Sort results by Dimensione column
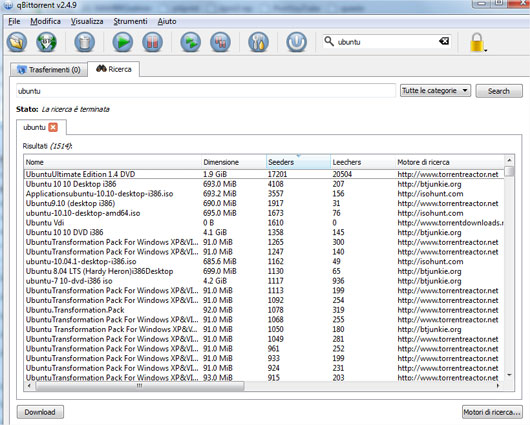Viewport: 530px width, 425px height. tap(234, 162)
